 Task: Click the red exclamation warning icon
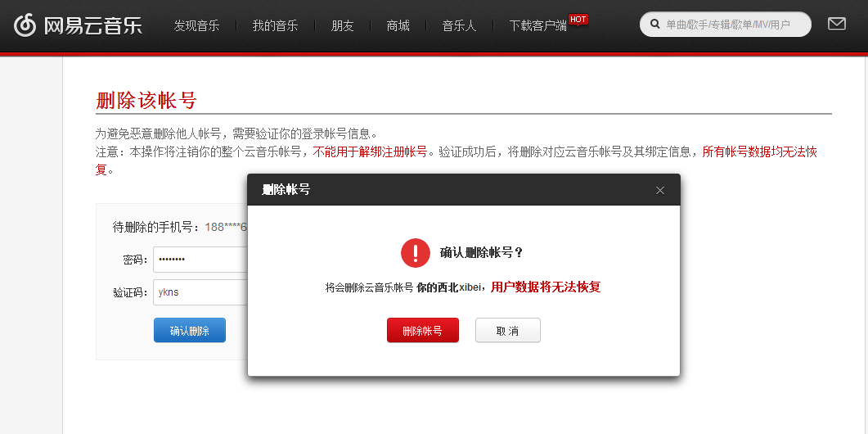[x=415, y=253]
